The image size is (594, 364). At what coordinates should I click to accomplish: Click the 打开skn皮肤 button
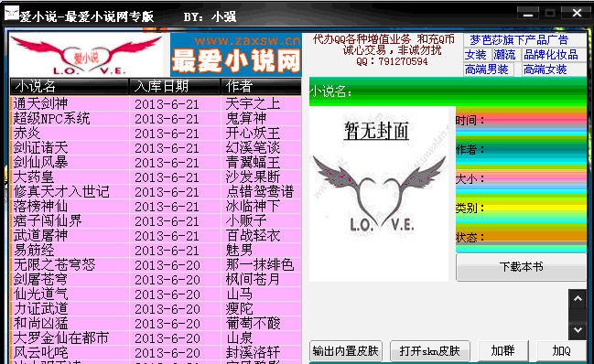click(429, 351)
